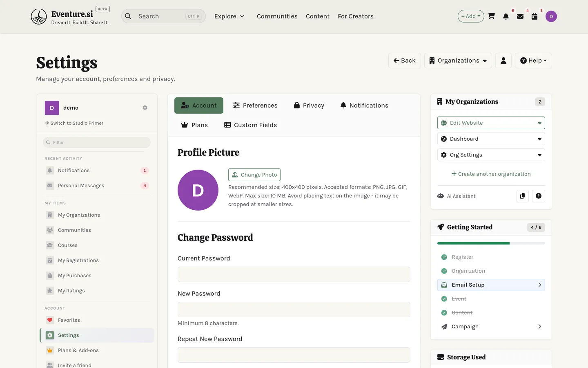588x368 pixels.
Task: Click Create another organization link
Action: tap(491, 174)
